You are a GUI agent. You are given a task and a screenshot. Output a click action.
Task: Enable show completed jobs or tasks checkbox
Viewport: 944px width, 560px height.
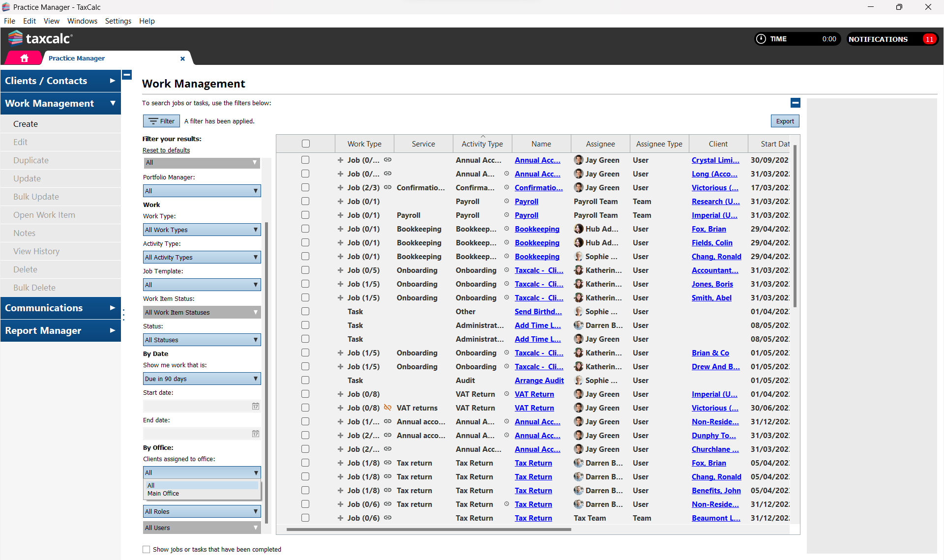pyautogui.click(x=146, y=549)
